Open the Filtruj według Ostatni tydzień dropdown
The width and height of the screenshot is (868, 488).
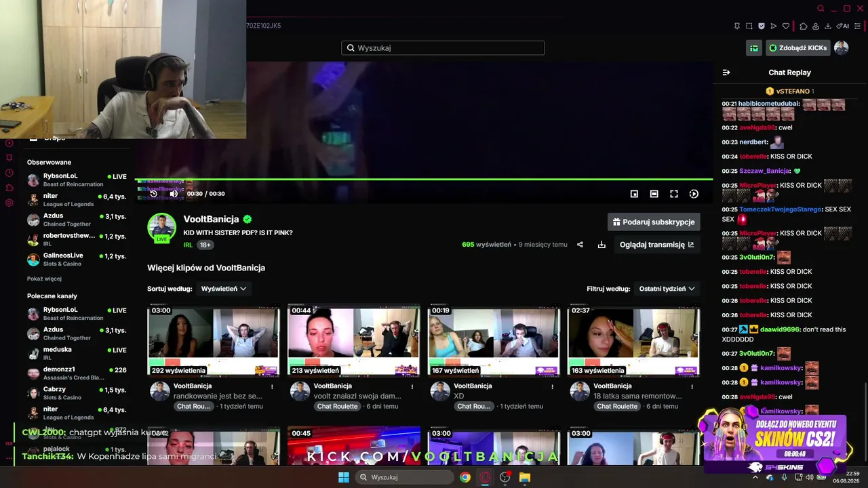pos(667,289)
